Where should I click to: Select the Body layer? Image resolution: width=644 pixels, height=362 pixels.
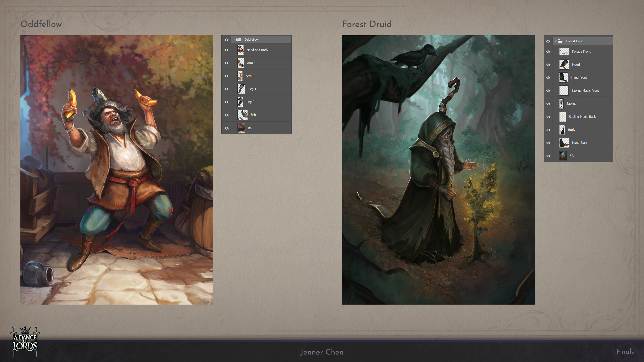[572, 130]
